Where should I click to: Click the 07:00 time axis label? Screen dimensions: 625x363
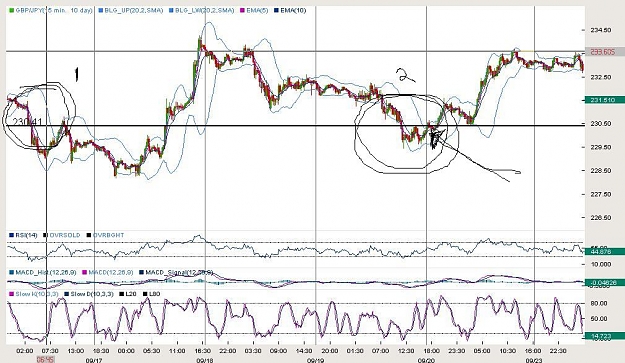coord(380,351)
